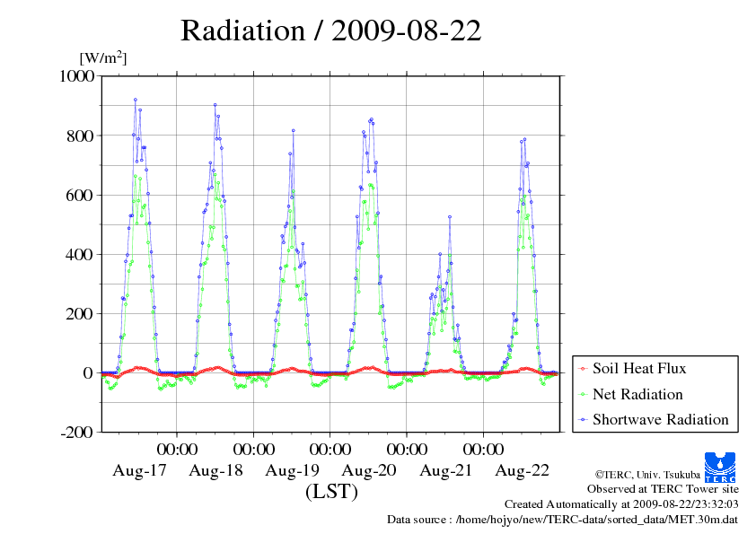756x534 pixels.
Task: Click the green Net Radiation legend marker
Action: point(583,395)
